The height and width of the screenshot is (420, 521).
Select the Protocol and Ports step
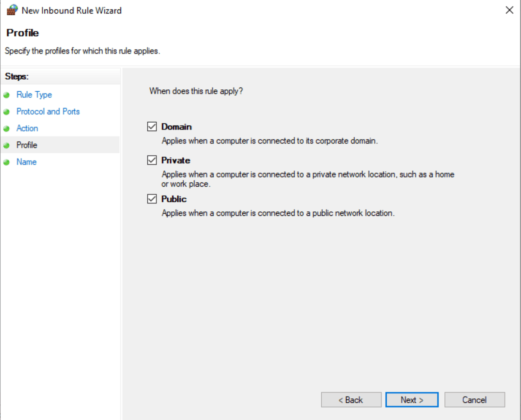pos(48,111)
